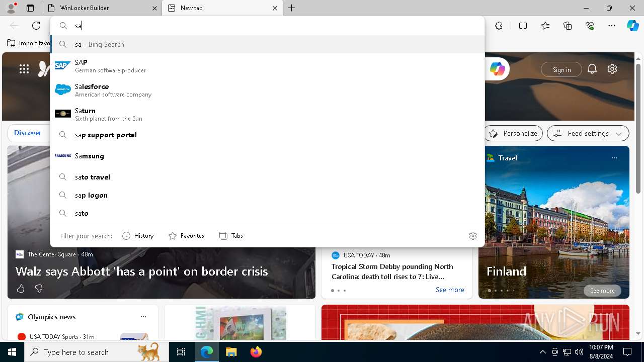Click the page vertical scrollbar thumb
Screen dimensions: 644x362
tap(638, 128)
